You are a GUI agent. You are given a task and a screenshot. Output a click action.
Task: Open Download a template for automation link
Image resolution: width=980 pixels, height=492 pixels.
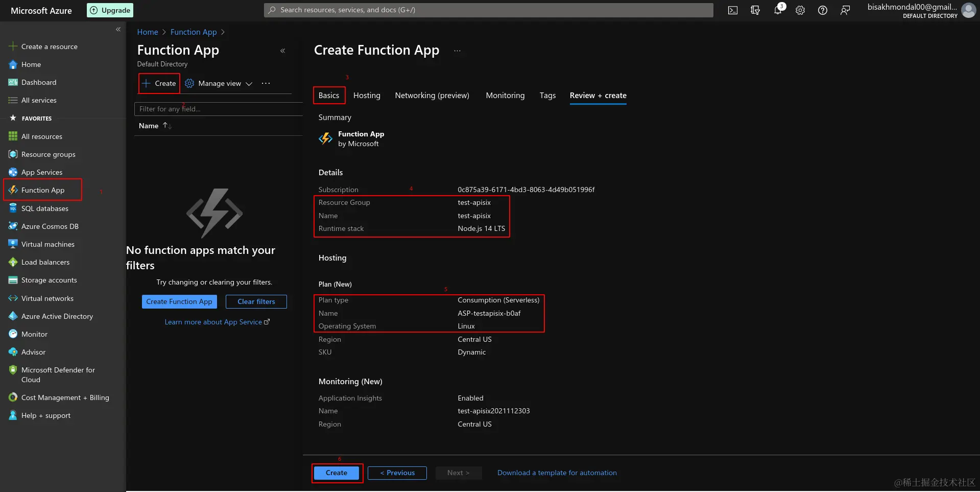557,473
